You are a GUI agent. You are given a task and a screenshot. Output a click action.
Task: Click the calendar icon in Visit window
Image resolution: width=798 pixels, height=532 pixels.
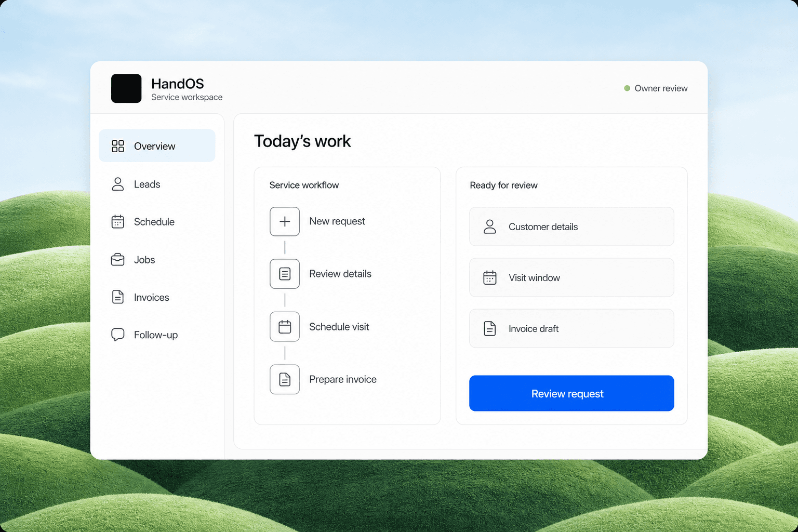(490, 277)
